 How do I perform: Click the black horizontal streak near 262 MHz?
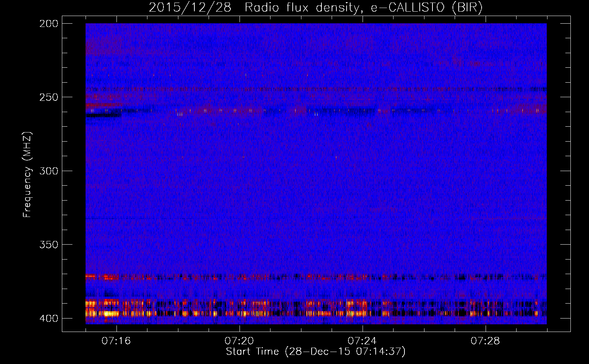[103, 115]
